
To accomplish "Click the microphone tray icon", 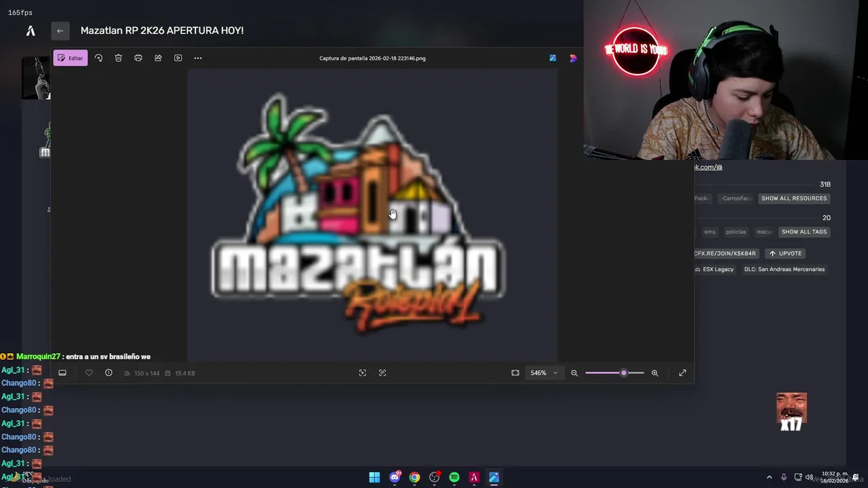I will click(x=784, y=477).
